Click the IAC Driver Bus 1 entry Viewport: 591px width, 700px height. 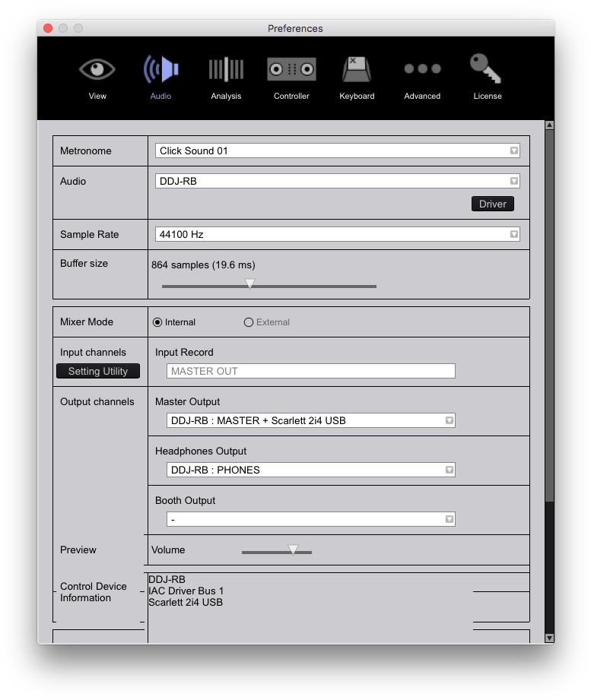(186, 591)
